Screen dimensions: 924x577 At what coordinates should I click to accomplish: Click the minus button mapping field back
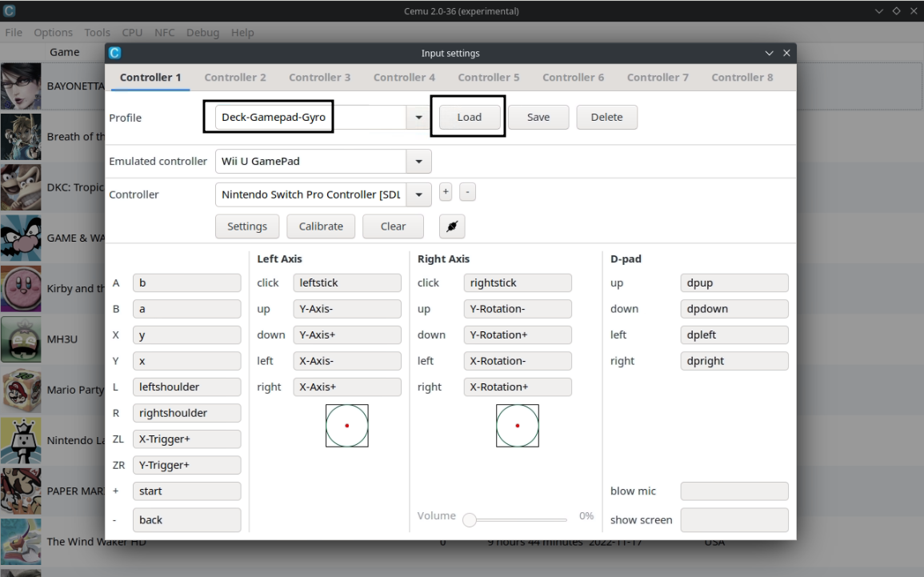187,520
